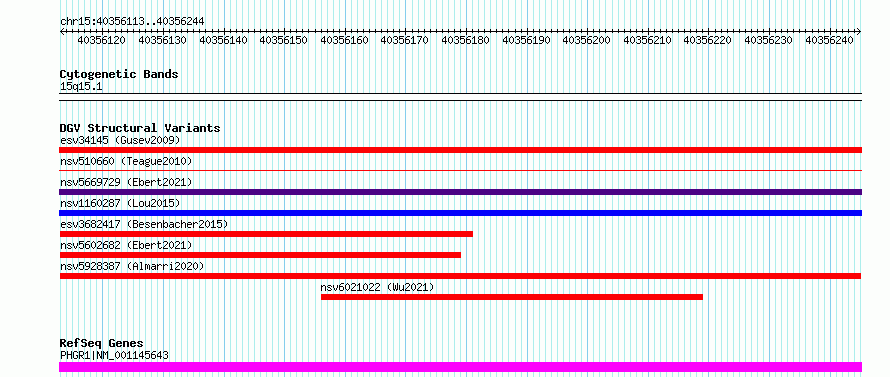Open nsv6021022 (Wu2021) label
This screenshot has height=377, width=890.
(377, 287)
